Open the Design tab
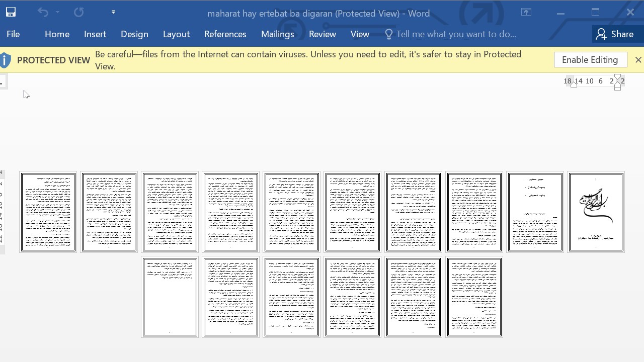 (x=134, y=34)
